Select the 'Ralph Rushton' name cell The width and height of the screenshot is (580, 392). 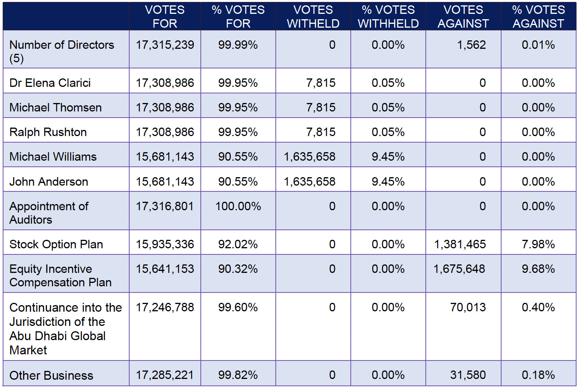(x=48, y=132)
